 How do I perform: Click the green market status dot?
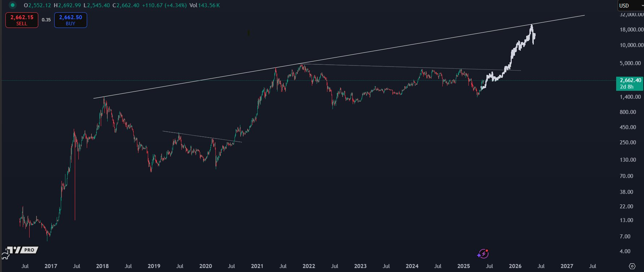[13, 5]
